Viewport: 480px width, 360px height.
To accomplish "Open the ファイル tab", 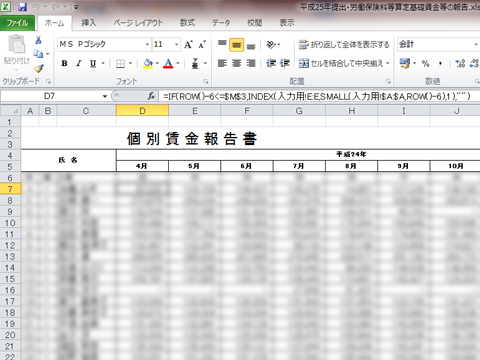I will point(17,23).
